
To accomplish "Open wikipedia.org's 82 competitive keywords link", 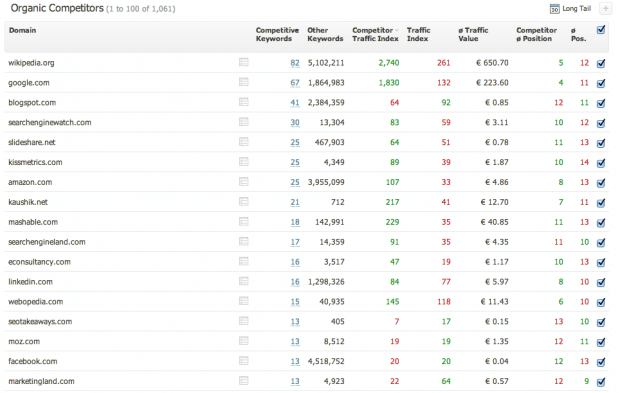I will coord(295,63).
